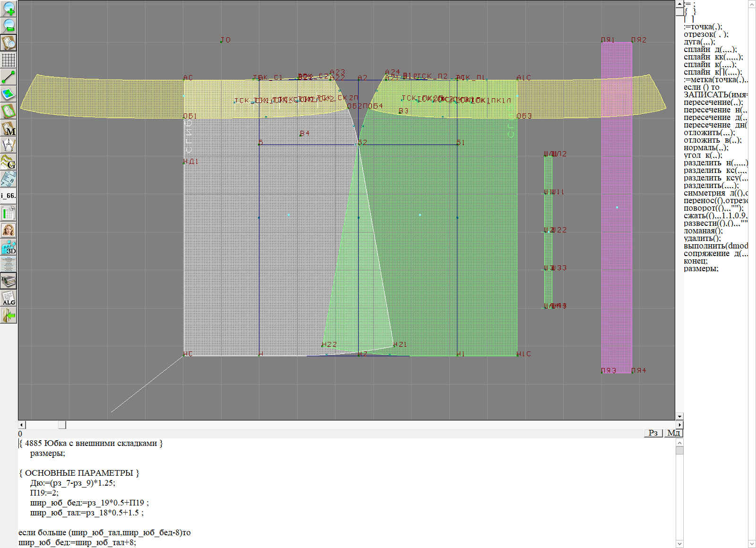The image size is (756, 548).
Task: Open the ALG algorithm document icon
Action: click(x=9, y=298)
